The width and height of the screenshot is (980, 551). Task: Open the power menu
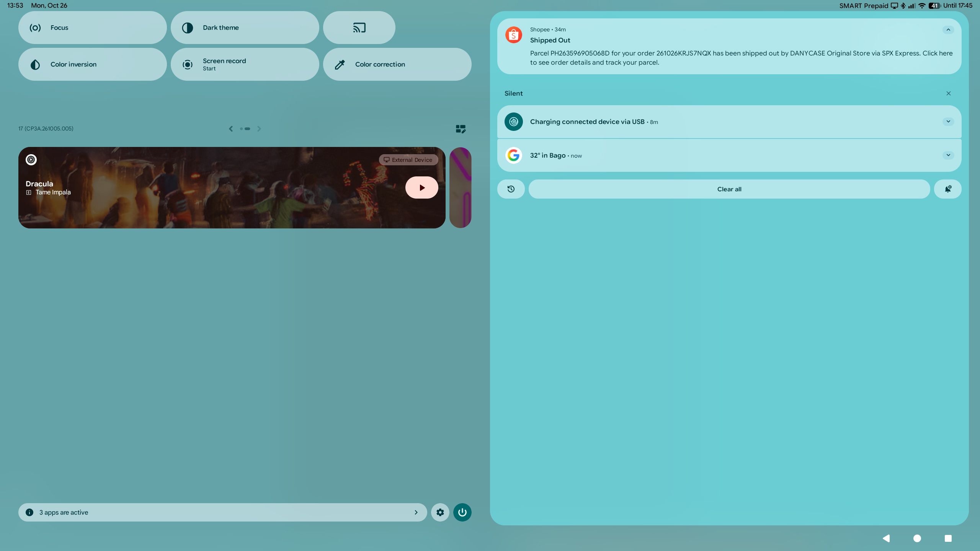462,512
